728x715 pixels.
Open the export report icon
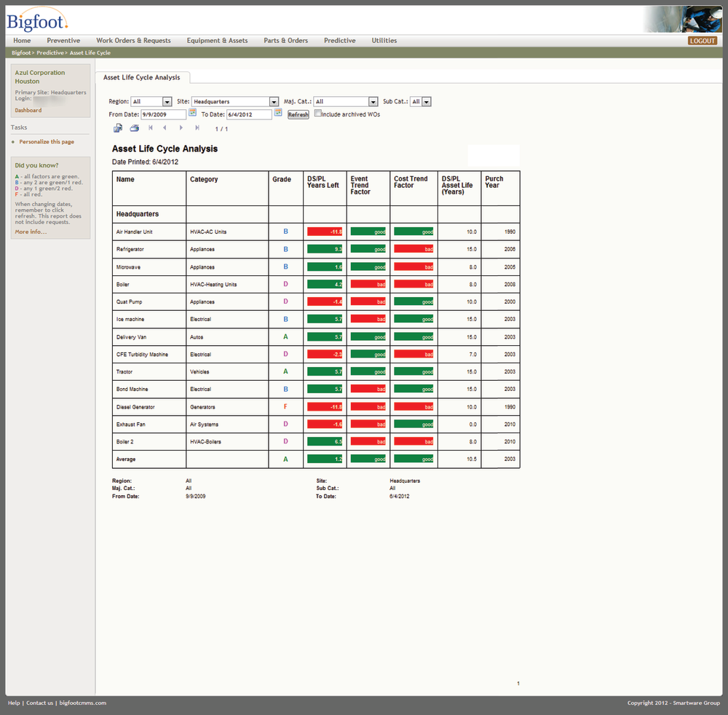pyautogui.click(x=117, y=127)
